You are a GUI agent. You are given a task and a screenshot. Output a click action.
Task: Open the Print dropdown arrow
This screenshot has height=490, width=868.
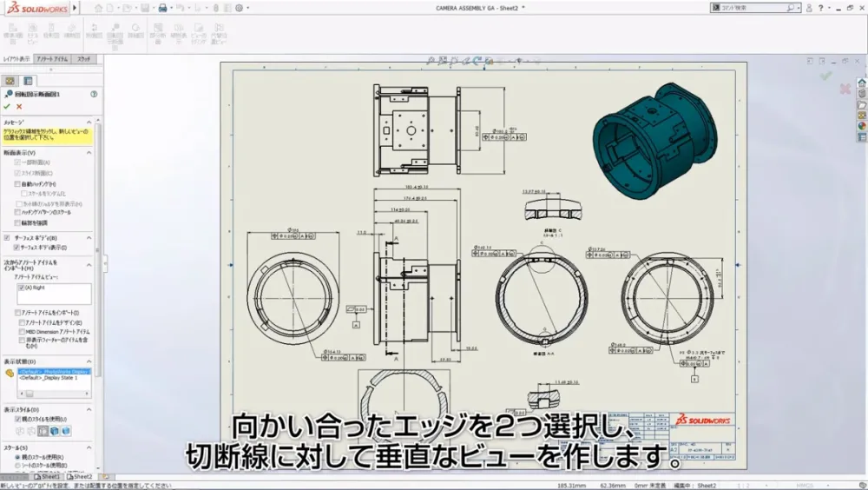click(171, 8)
